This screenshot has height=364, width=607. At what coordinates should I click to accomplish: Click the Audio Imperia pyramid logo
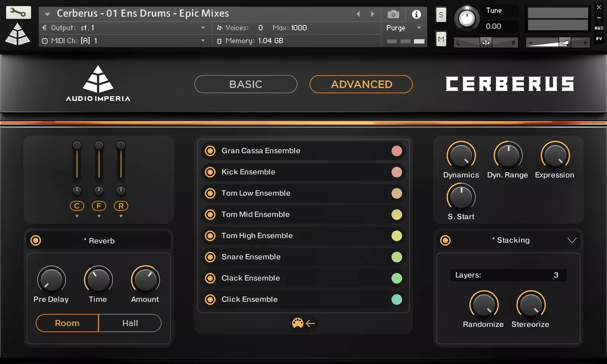pos(98,80)
